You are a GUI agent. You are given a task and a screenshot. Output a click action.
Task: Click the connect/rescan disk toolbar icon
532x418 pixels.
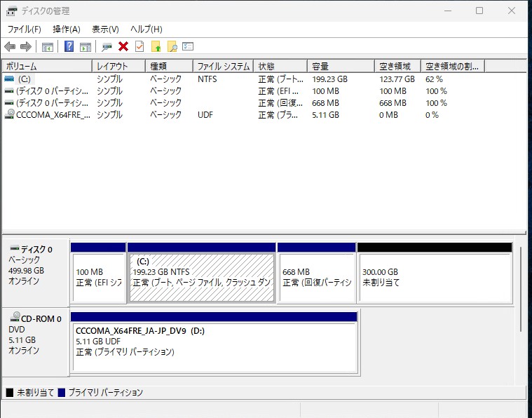click(107, 46)
